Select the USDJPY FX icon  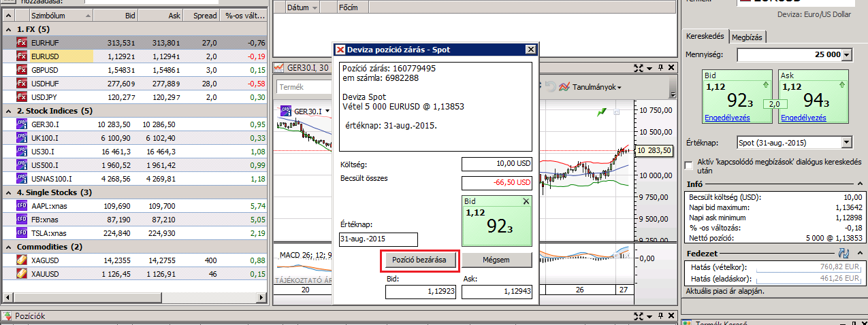(x=21, y=97)
